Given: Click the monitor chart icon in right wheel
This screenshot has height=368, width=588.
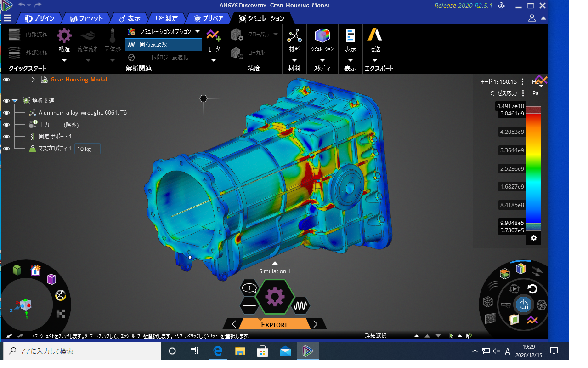Looking at the screenshot, I should (532, 320).
